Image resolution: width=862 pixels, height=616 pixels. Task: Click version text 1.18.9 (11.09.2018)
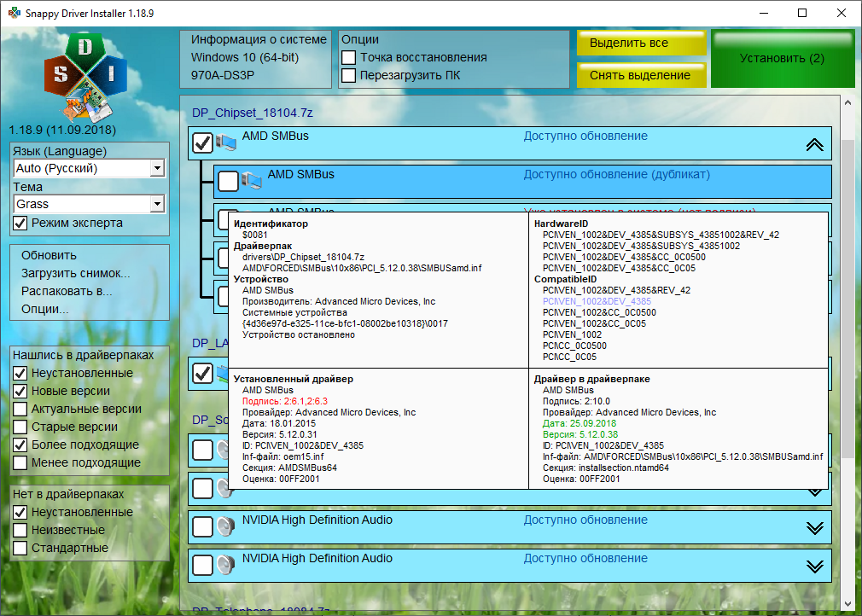[x=62, y=131]
